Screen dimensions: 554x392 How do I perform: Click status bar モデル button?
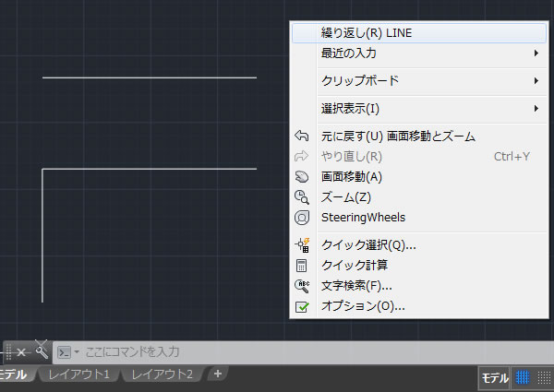(495, 378)
